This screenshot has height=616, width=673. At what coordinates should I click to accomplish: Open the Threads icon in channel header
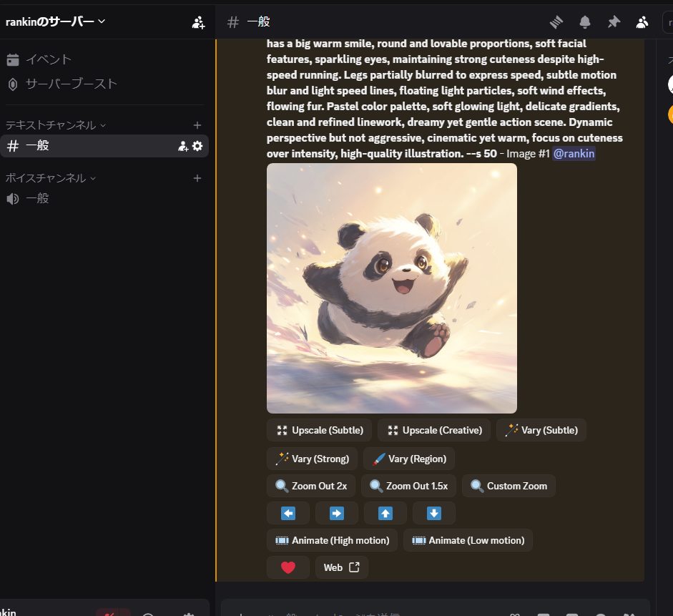(556, 22)
